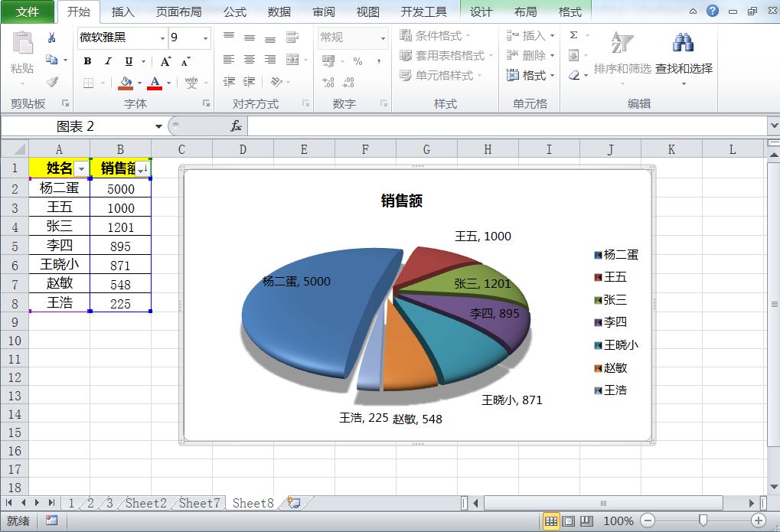Viewport: 780px width, 532px height.
Task: Click the top vertical align icon
Action: pyautogui.click(x=229, y=37)
